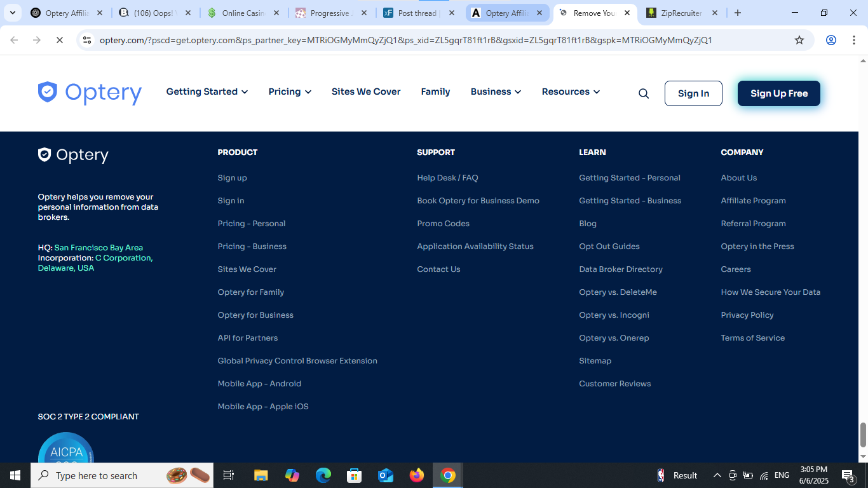Open Opt Out Guides link
The width and height of the screenshot is (868, 488).
[x=609, y=247]
